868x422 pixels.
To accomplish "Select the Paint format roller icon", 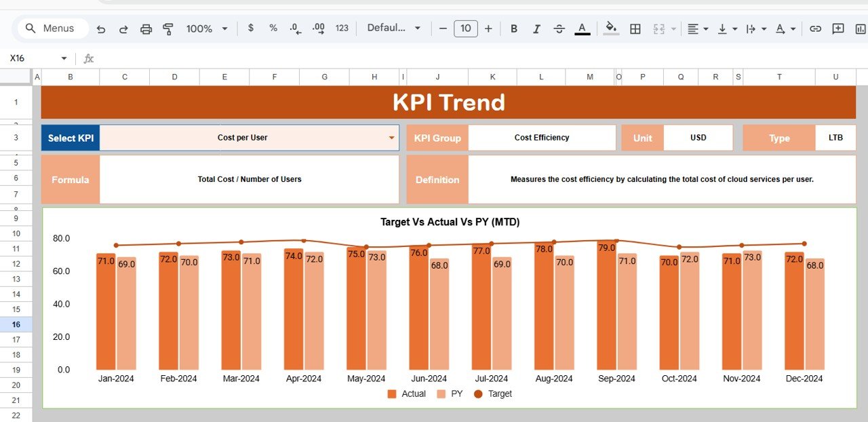I will click(x=168, y=28).
